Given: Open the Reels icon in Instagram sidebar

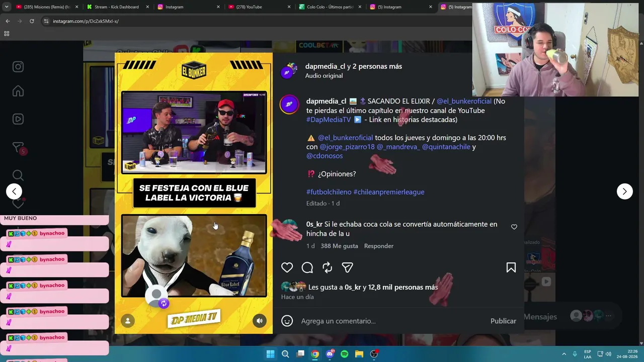Looking at the screenshot, I should tap(18, 119).
